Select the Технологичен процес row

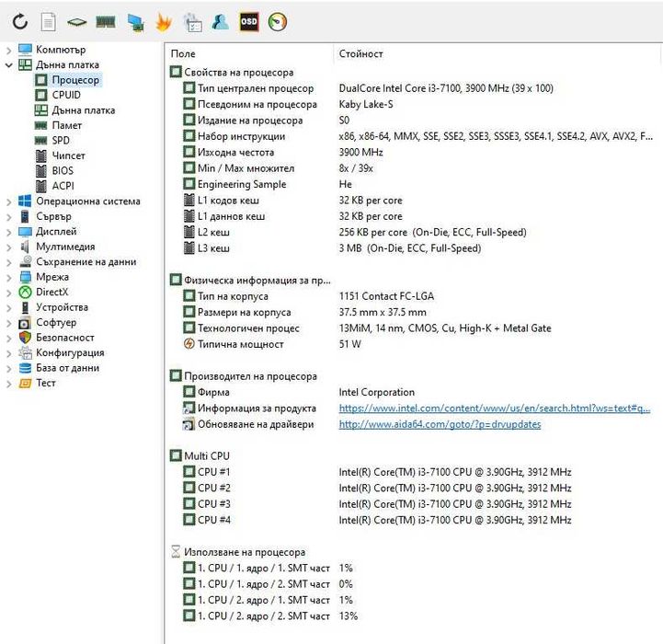tap(367, 328)
